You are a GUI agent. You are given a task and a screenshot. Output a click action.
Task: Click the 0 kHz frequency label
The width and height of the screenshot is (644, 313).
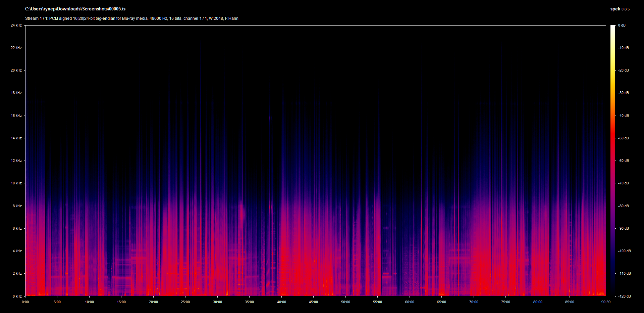pos(17,296)
